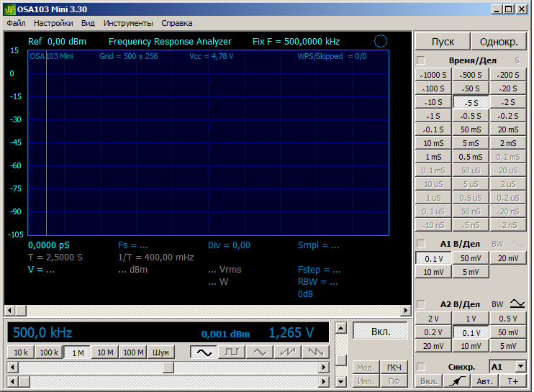Set time base to 1 mS
534x392 pixels.
[433, 157]
